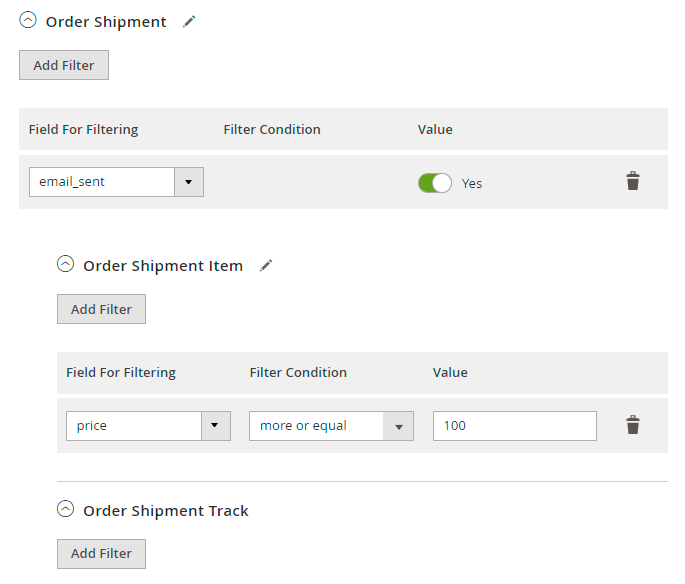Collapse the Order Shipment section
Screen dimensions: 685x584
tap(28, 20)
